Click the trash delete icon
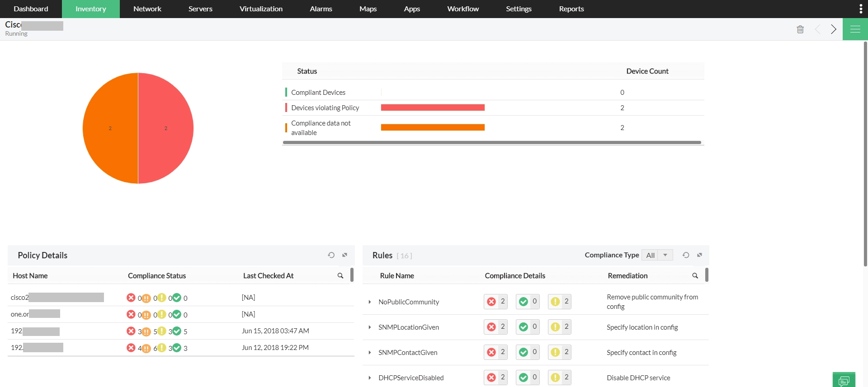The width and height of the screenshot is (868, 387). [x=800, y=29]
